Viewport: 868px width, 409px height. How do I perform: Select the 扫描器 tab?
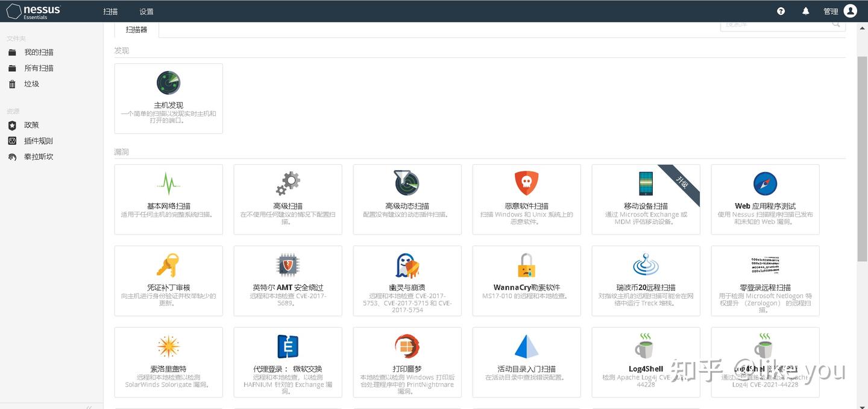[137, 30]
